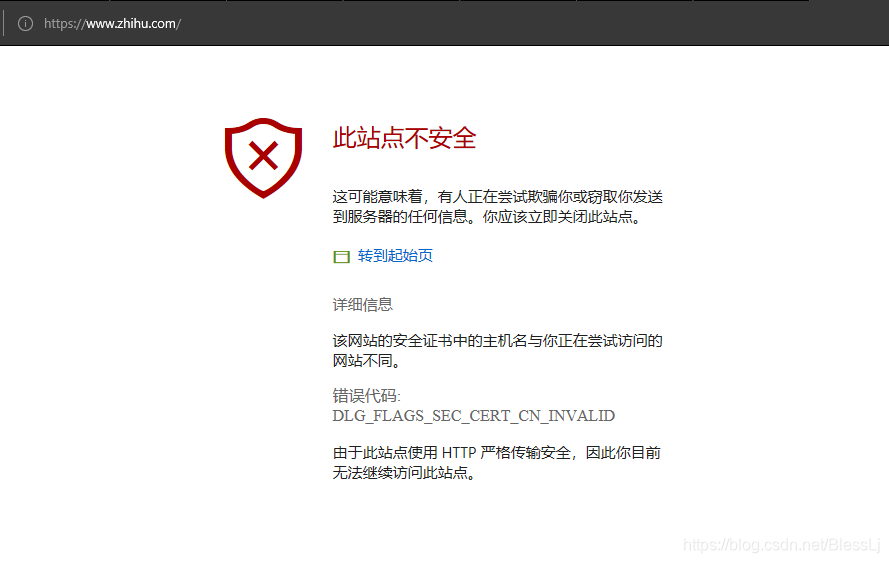Click the paragraph starting 由于此站点使用 HTTP
Screen dimensions: 889x563
497,462
